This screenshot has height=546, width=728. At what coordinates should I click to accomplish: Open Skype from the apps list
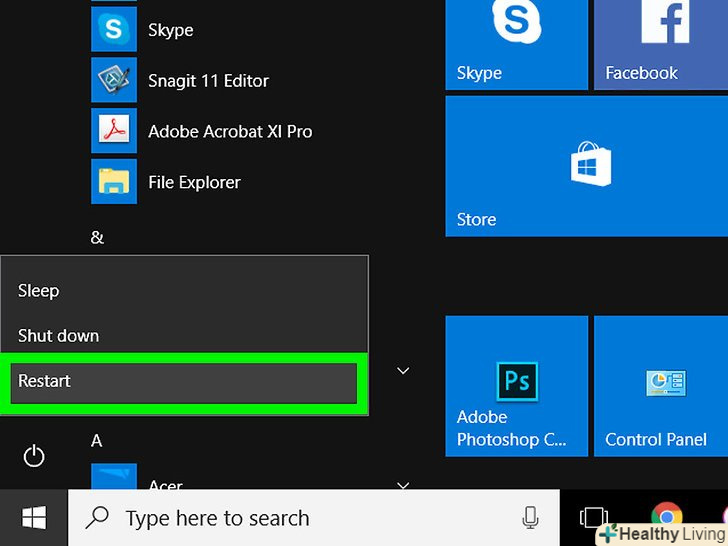[170, 30]
